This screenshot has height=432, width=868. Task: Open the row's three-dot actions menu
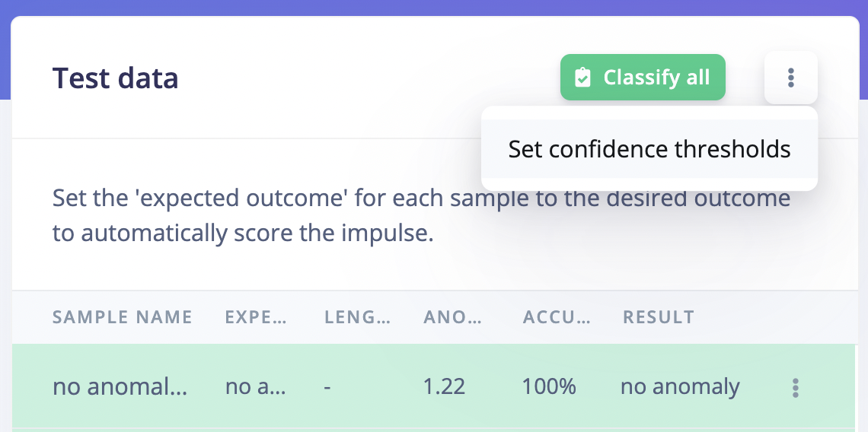(795, 388)
